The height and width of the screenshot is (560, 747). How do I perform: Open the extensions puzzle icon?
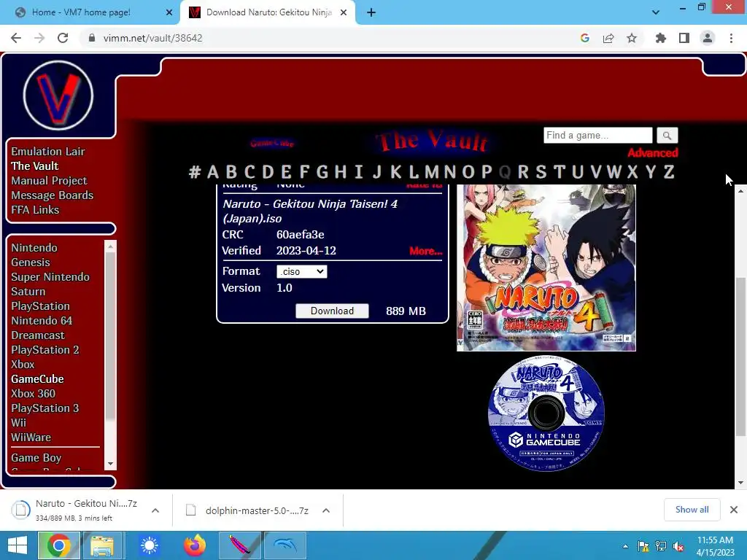[661, 38]
